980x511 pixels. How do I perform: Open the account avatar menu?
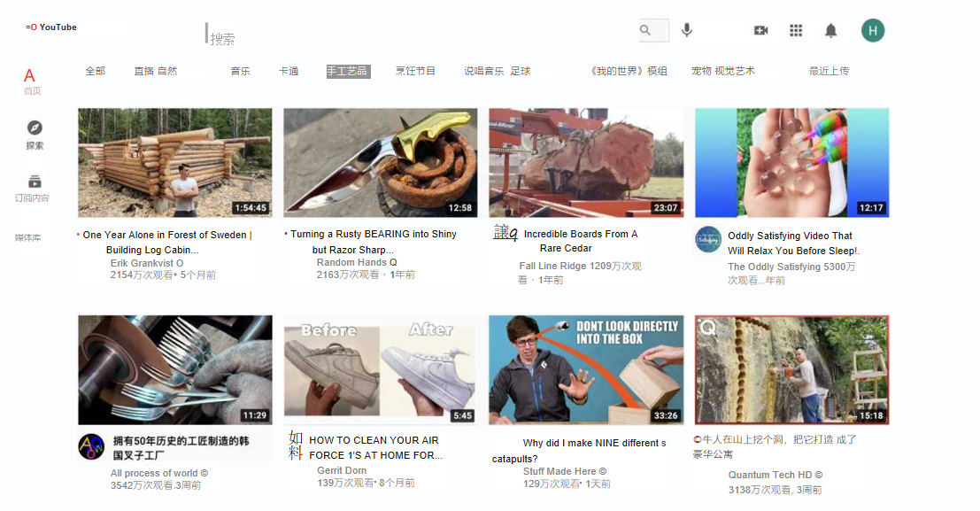coord(873,31)
